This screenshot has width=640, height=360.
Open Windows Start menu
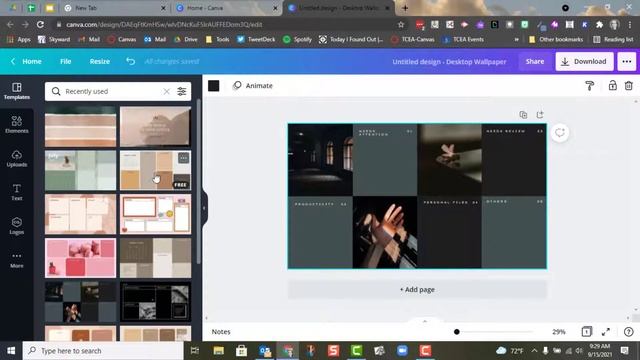click(11, 351)
